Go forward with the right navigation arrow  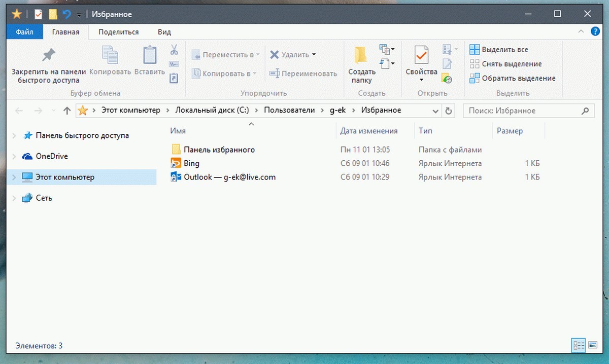38,111
